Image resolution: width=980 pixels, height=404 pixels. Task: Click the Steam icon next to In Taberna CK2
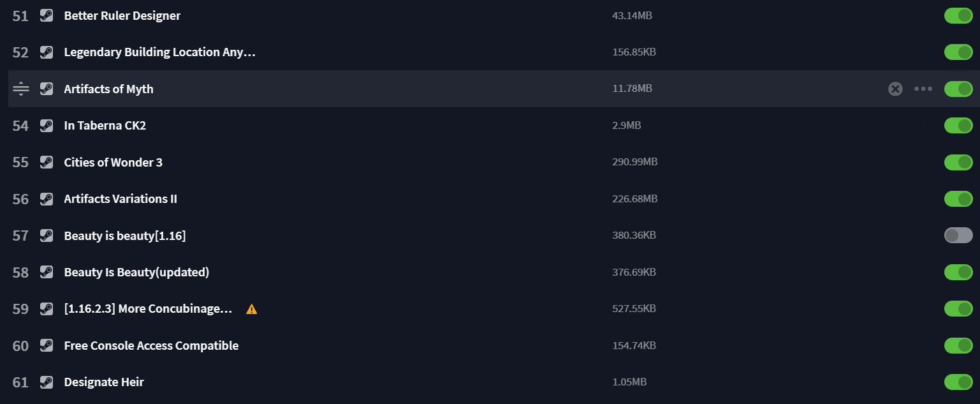(46, 126)
